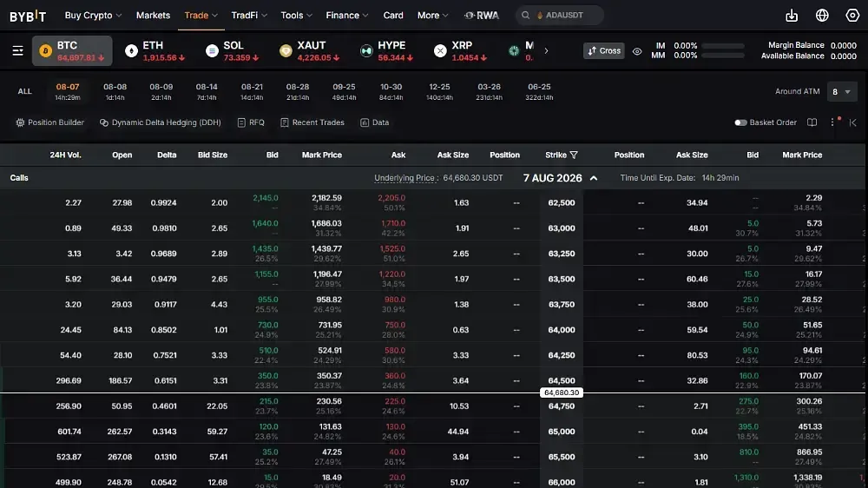
Task: Select the 08-08 expiry tab
Action: (x=115, y=91)
